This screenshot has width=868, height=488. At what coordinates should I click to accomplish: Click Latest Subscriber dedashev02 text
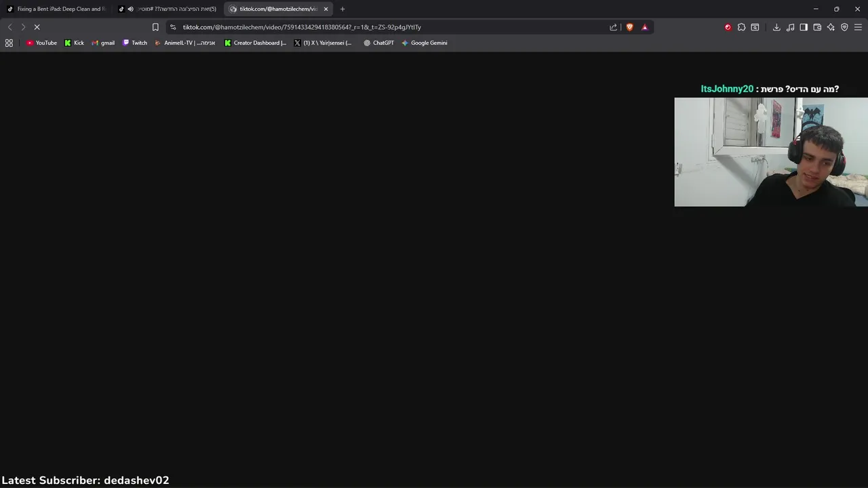tap(85, 480)
